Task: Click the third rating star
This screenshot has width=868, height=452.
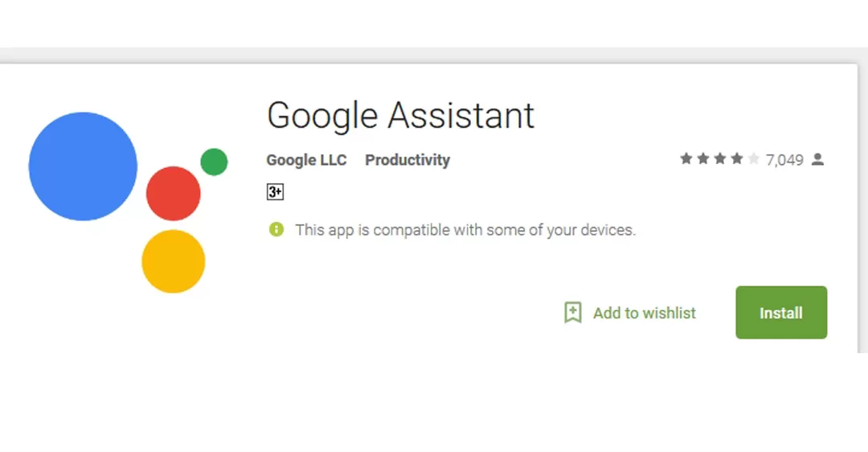Action: click(x=719, y=159)
